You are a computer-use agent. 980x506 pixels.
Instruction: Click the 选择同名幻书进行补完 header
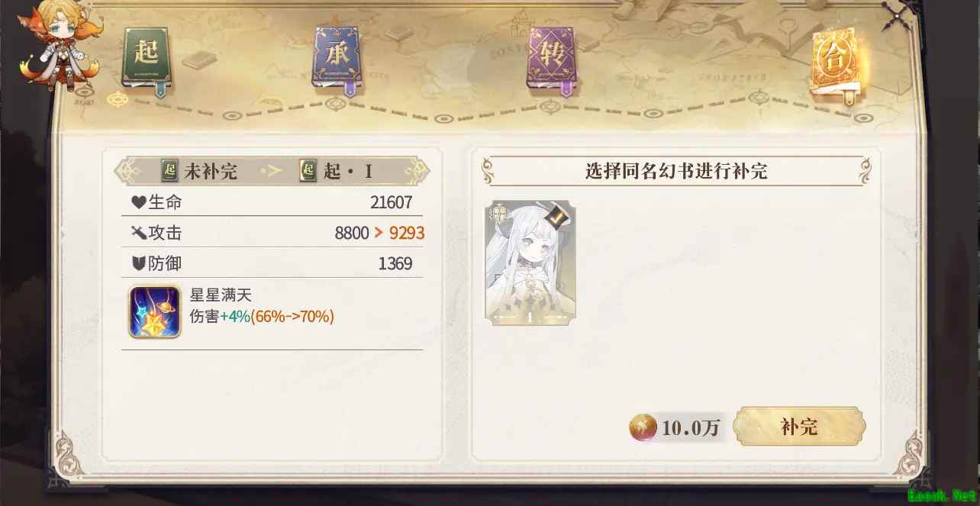click(x=676, y=171)
